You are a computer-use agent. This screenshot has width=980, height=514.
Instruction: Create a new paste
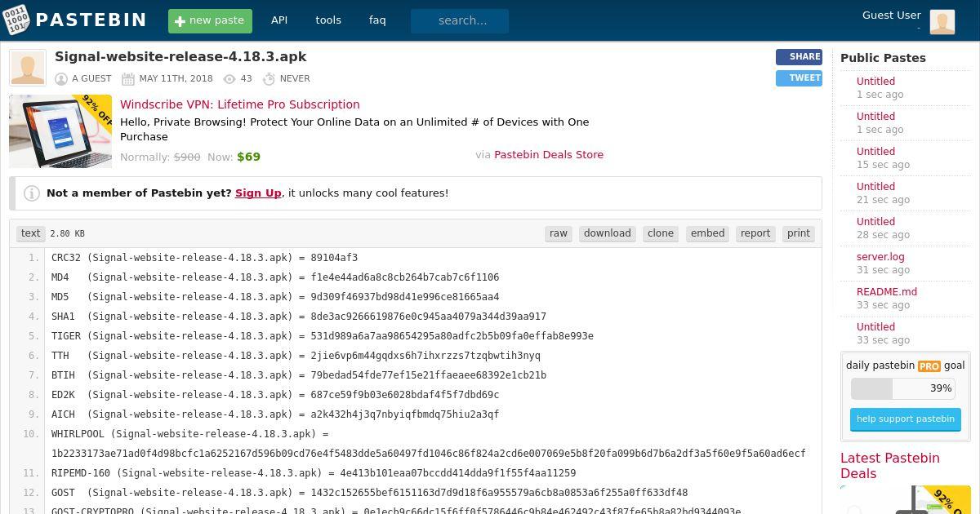click(x=210, y=21)
